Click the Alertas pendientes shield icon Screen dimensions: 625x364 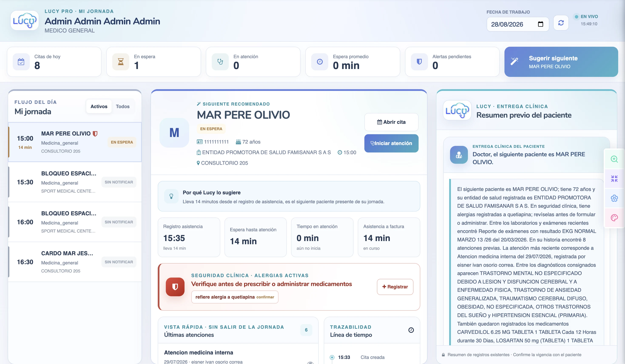[419, 62]
